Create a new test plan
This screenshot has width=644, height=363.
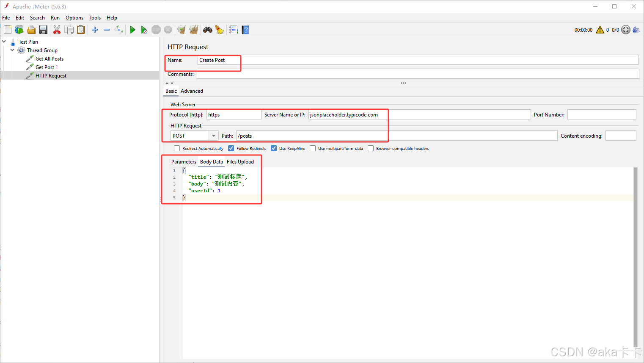[8, 30]
